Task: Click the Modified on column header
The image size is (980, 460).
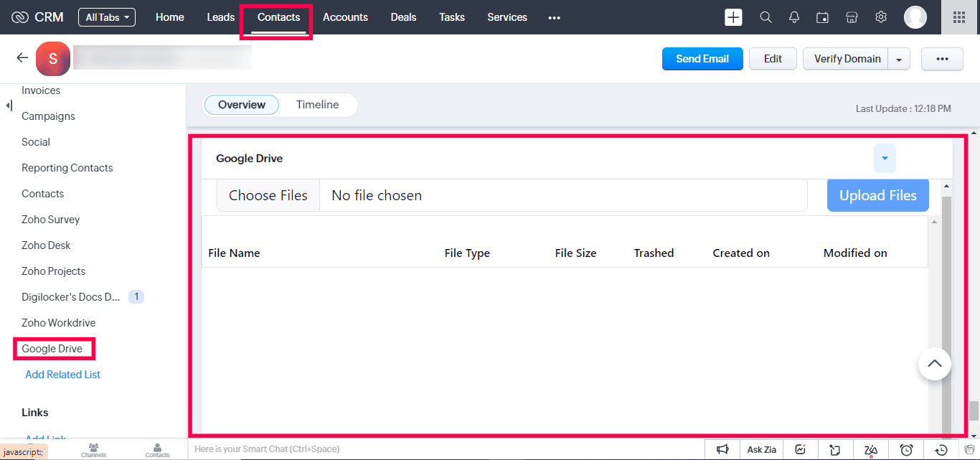Action: pyautogui.click(x=855, y=253)
